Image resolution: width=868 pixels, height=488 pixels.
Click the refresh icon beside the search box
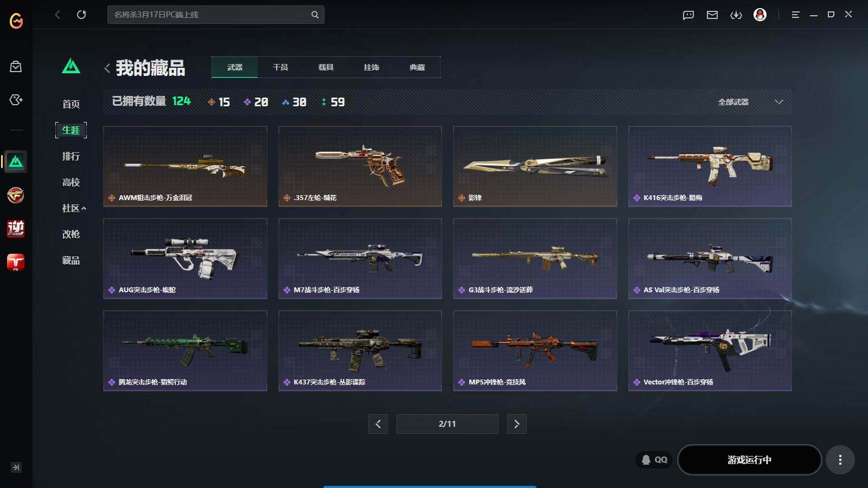(81, 15)
